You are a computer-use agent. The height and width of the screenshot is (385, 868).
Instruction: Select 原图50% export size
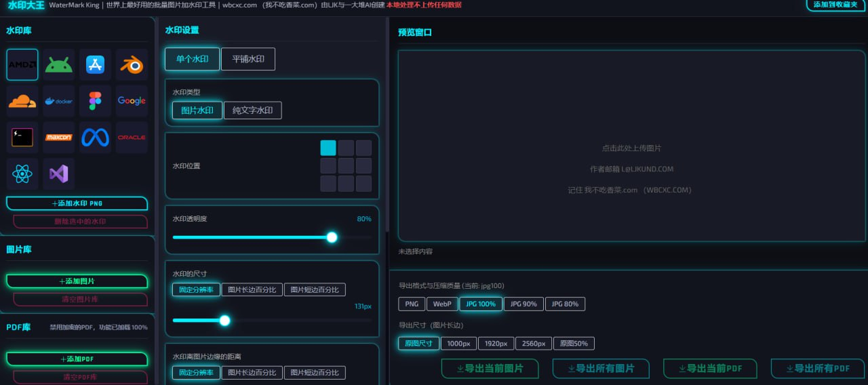pos(574,344)
